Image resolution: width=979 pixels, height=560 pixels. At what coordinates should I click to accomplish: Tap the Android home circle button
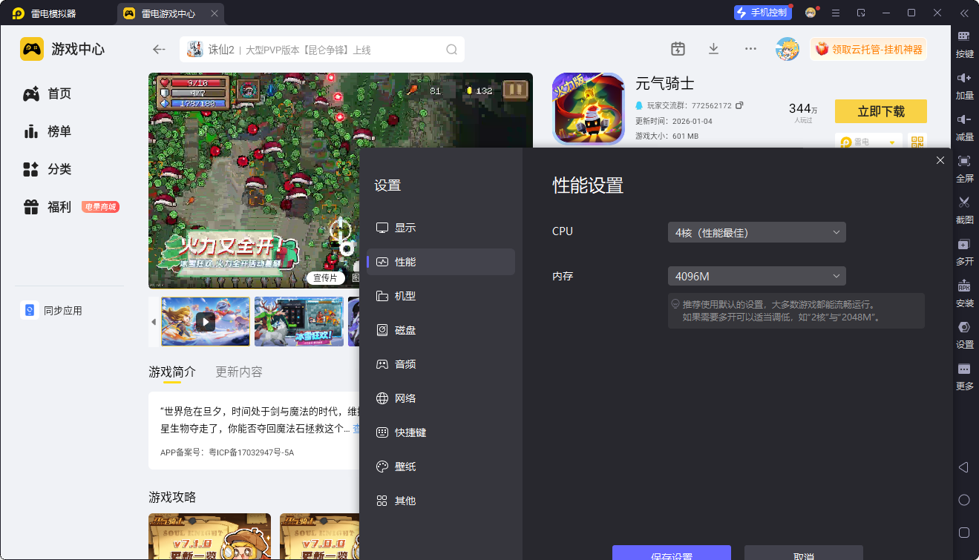pos(964,500)
